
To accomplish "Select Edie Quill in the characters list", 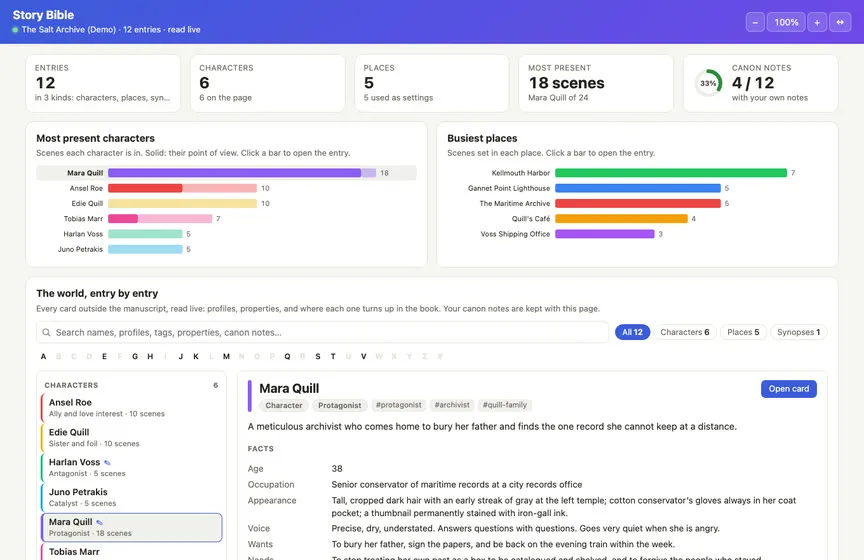I will coord(132,438).
